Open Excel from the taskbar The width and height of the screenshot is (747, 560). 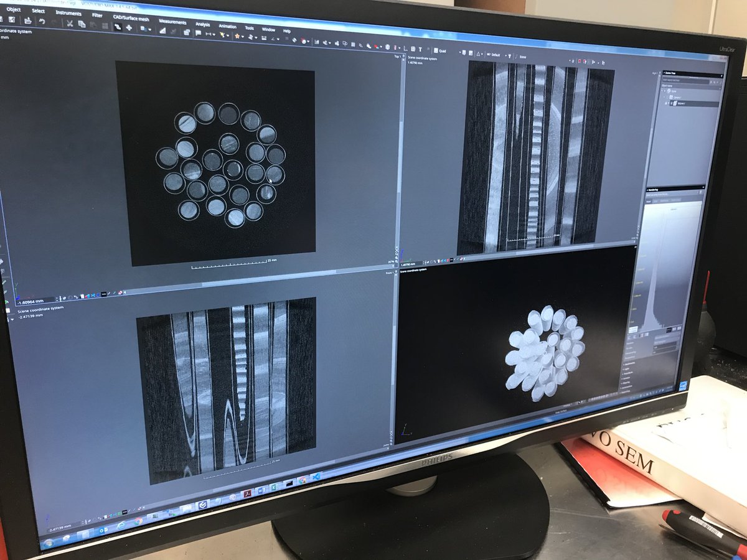[274, 487]
